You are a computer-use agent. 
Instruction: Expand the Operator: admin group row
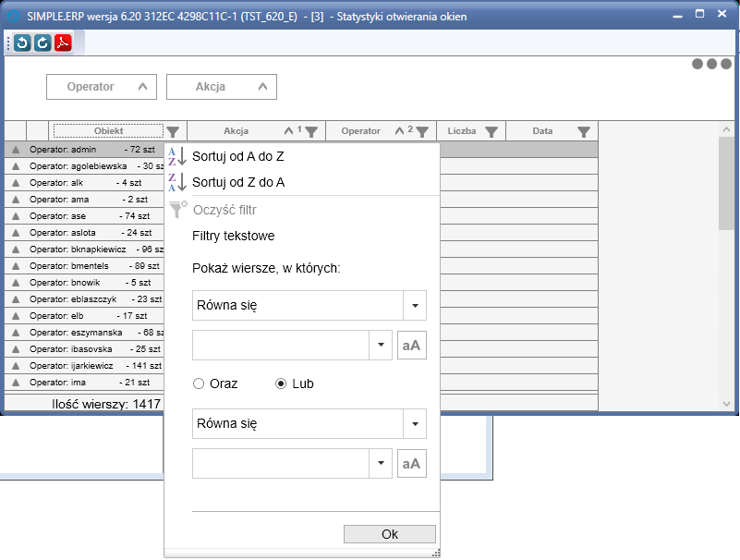(x=16, y=150)
